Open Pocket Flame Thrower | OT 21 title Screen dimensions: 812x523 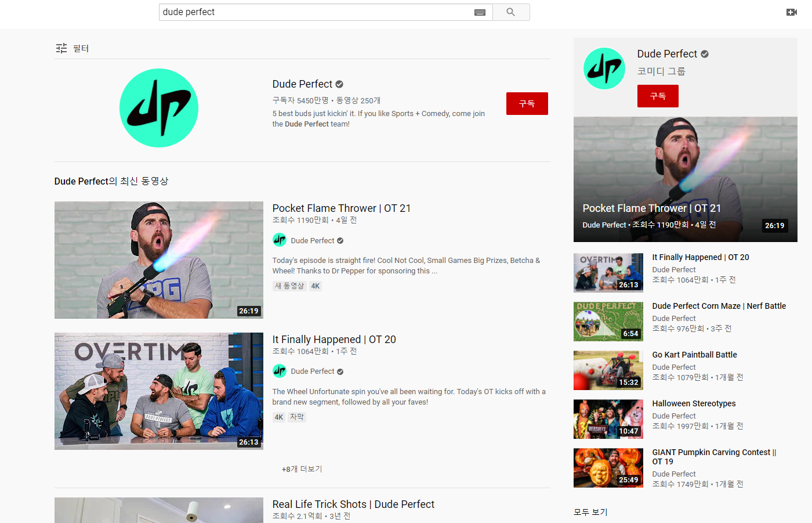(342, 208)
